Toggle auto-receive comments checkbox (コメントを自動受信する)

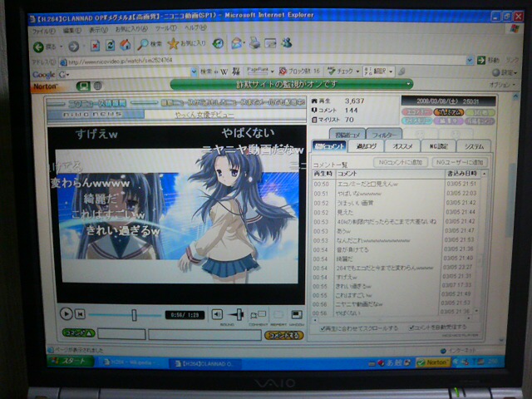tap(411, 328)
